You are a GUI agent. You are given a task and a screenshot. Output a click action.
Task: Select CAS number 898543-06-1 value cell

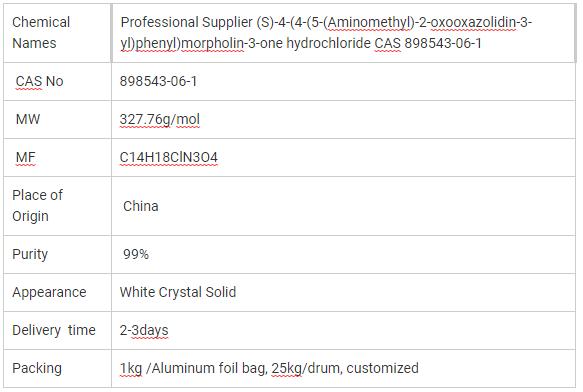coord(343,81)
